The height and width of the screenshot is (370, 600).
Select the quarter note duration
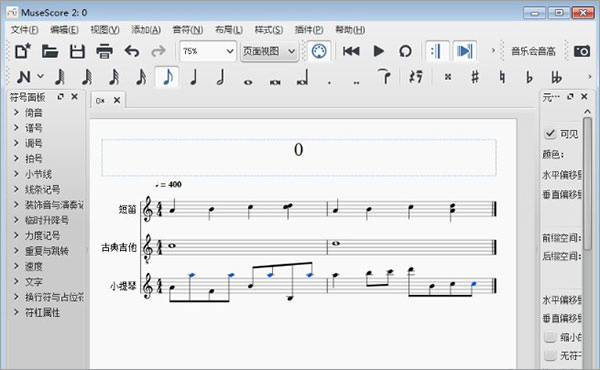(194, 77)
